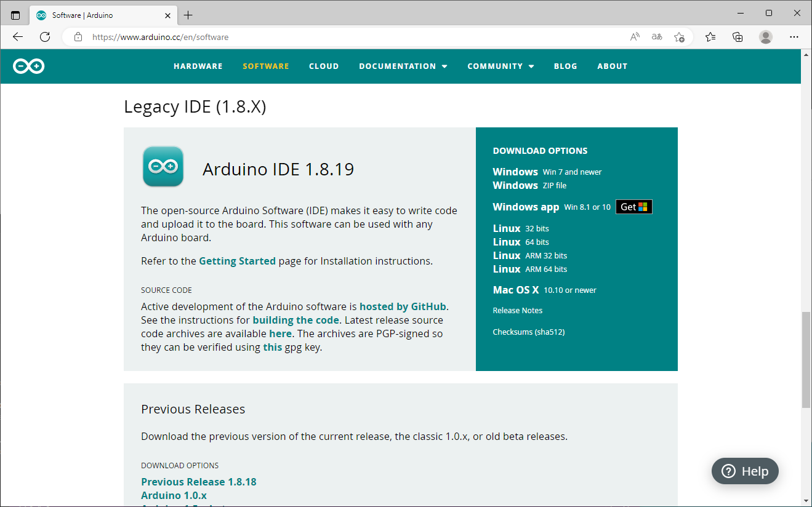Open the Hardware navigation item

(x=198, y=66)
